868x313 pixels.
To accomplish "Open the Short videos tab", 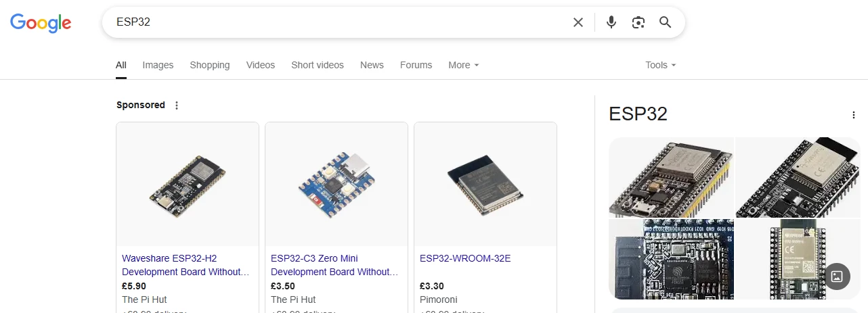I will (318, 65).
